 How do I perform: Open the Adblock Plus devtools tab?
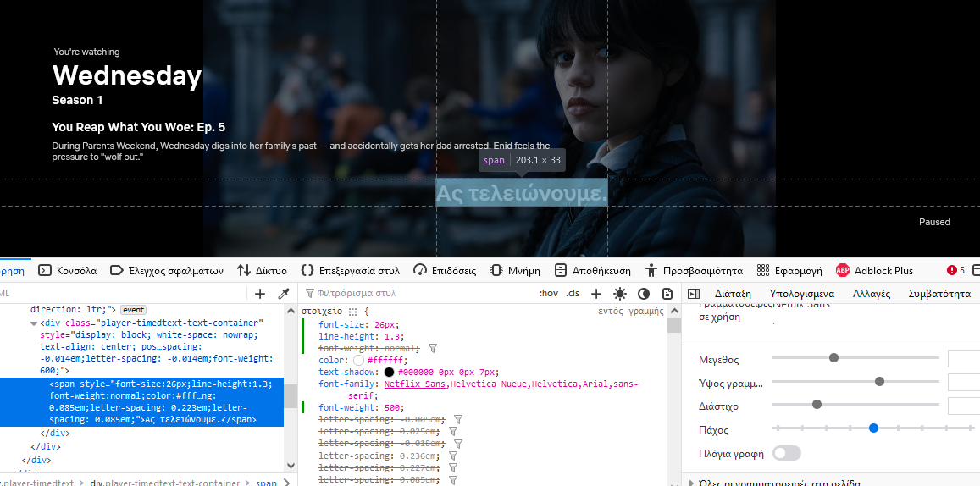tap(874, 270)
